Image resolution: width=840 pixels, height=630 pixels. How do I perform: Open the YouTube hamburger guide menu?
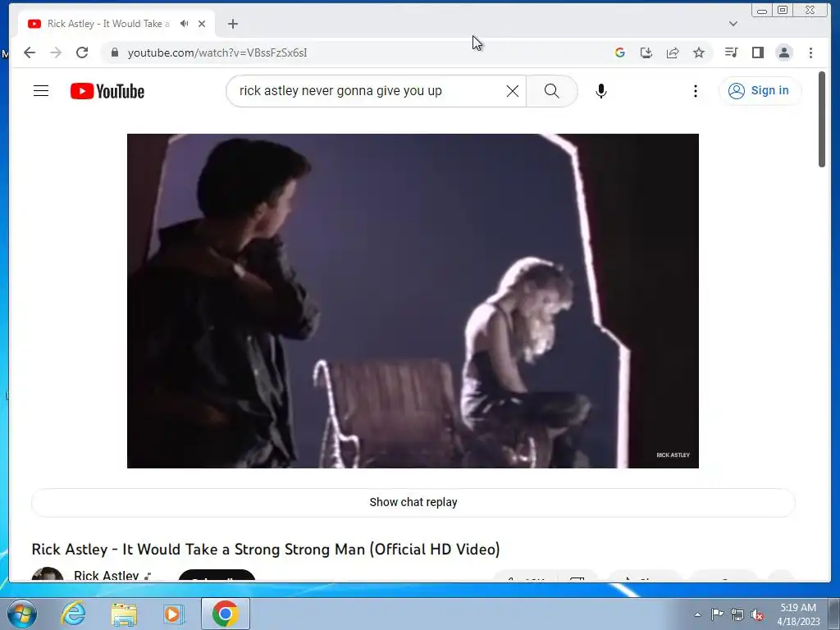[x=41, y=91]
